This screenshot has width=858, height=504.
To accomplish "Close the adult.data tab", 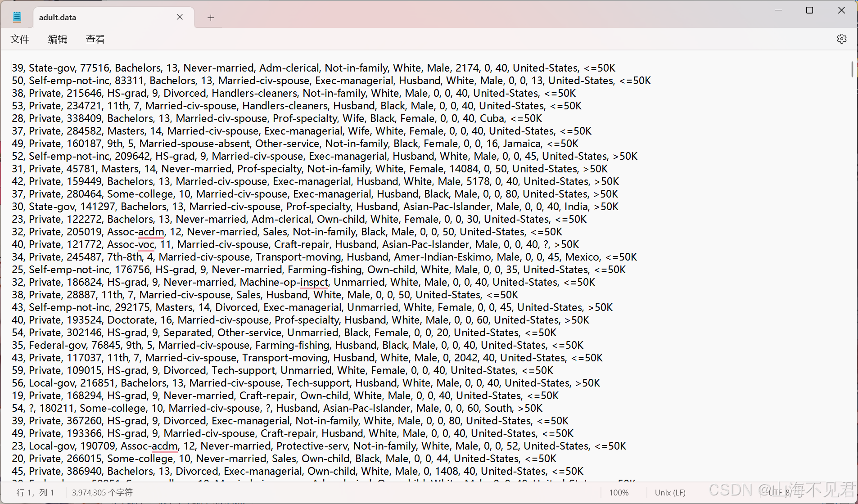I will tap(180, 17).
